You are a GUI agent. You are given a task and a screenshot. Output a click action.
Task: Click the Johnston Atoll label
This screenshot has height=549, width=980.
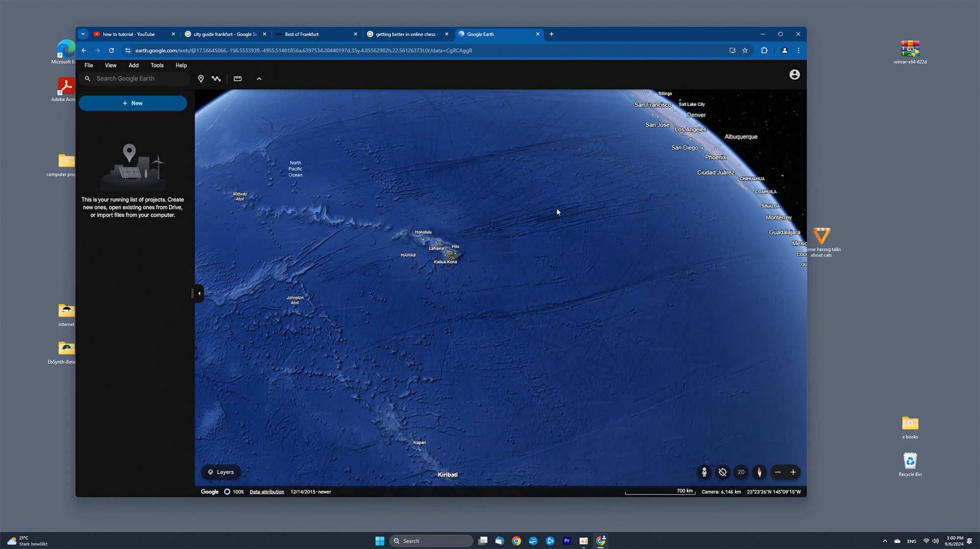295,300
